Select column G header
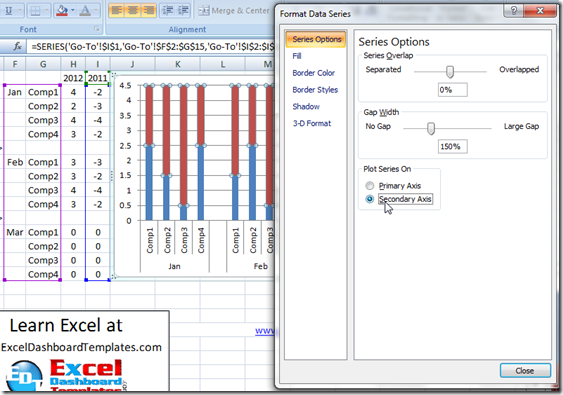Viewport: 563px width, 395px height. click(x=43, y=64)
